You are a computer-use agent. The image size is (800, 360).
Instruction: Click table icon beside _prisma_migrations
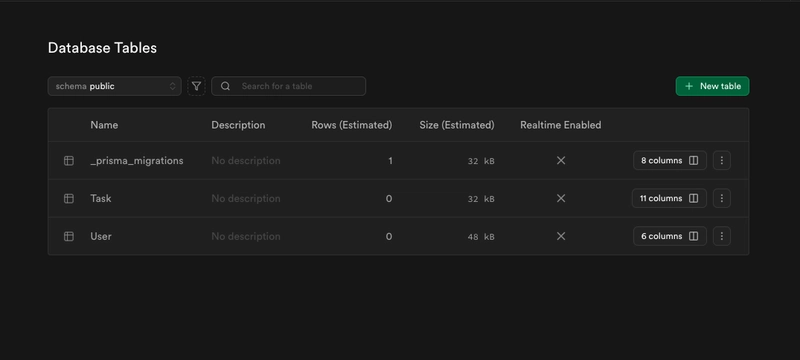(x=69, y=161)
